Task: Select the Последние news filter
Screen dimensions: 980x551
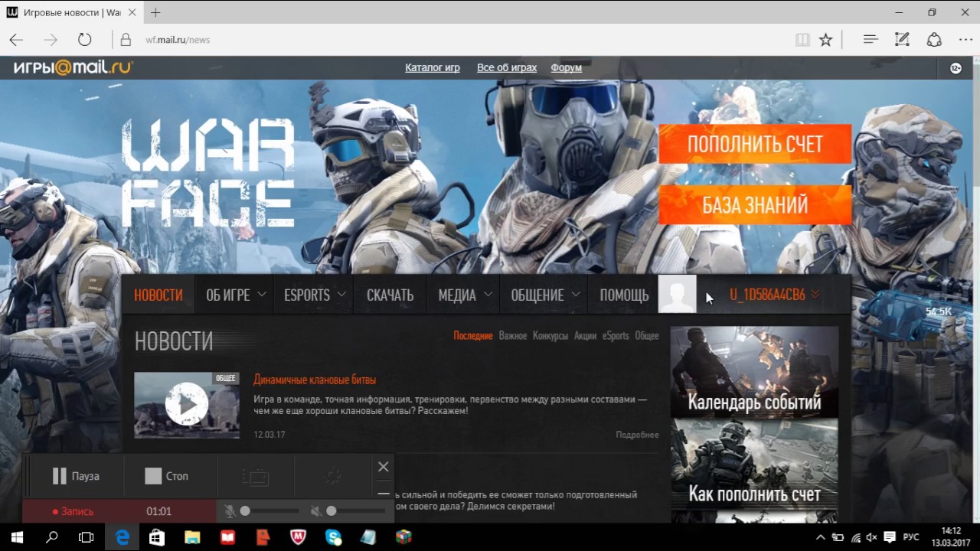Action: pyautogui.click(x=473, y=336)
